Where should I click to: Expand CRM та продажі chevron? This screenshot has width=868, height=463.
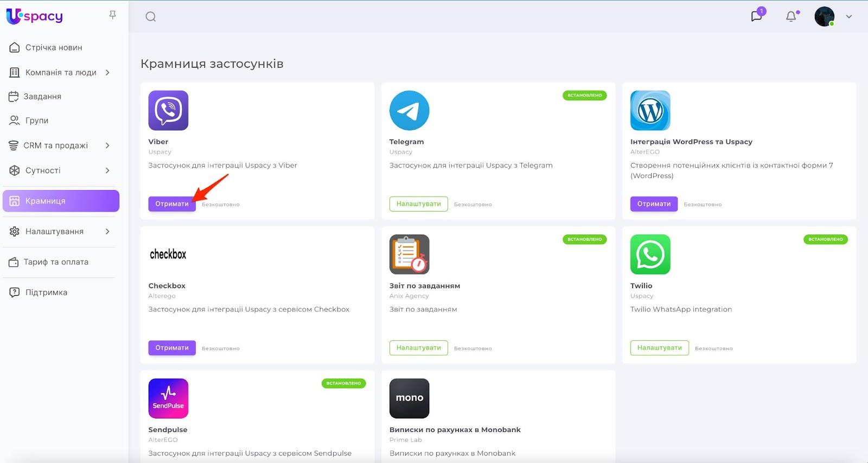point(107,145)
